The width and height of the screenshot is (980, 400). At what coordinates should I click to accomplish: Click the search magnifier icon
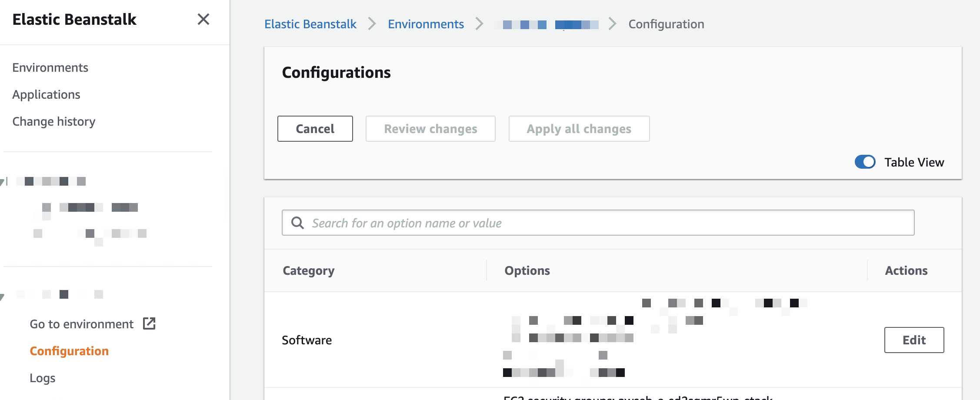click(x=297, y=223)
